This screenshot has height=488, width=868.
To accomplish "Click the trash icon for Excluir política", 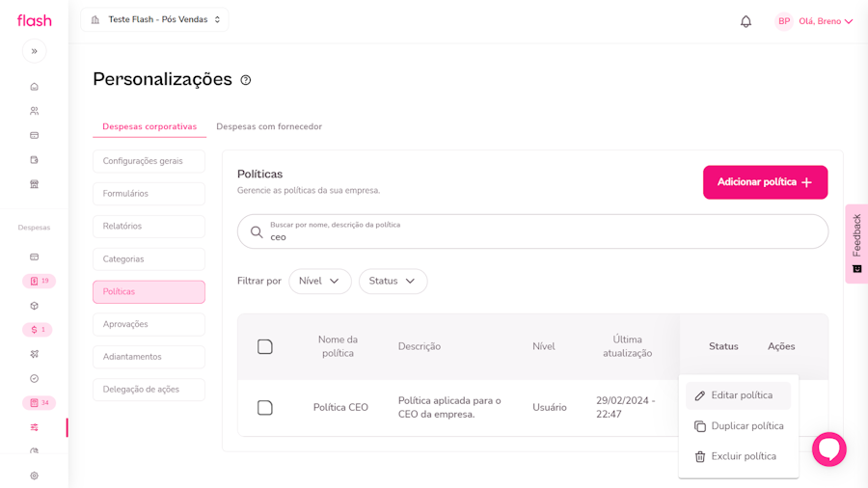I will [x=700, y=456].
